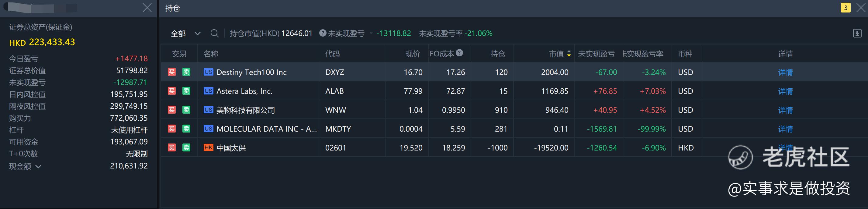Click ticker code DXYZ
The width and height of the screenshot is (868, 209).
(x=335, y=72)
